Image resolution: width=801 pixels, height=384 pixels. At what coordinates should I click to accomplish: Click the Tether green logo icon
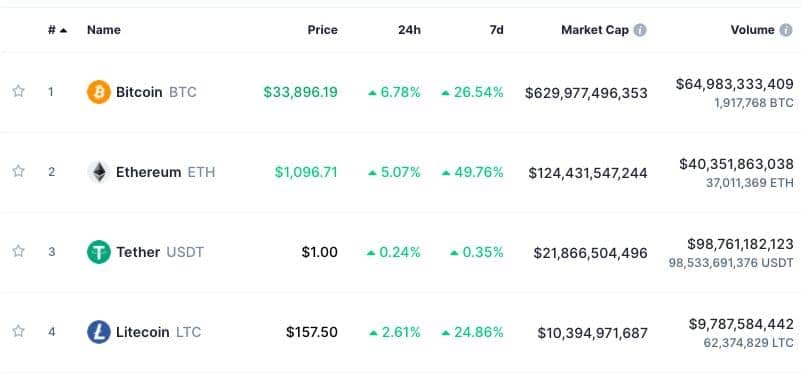pos(99,252)
